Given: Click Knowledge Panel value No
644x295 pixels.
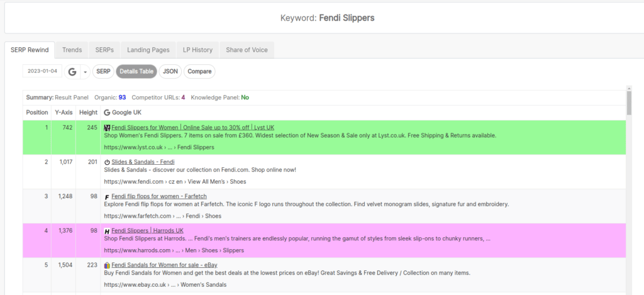Looking at the screenshot, I should 245,97.
